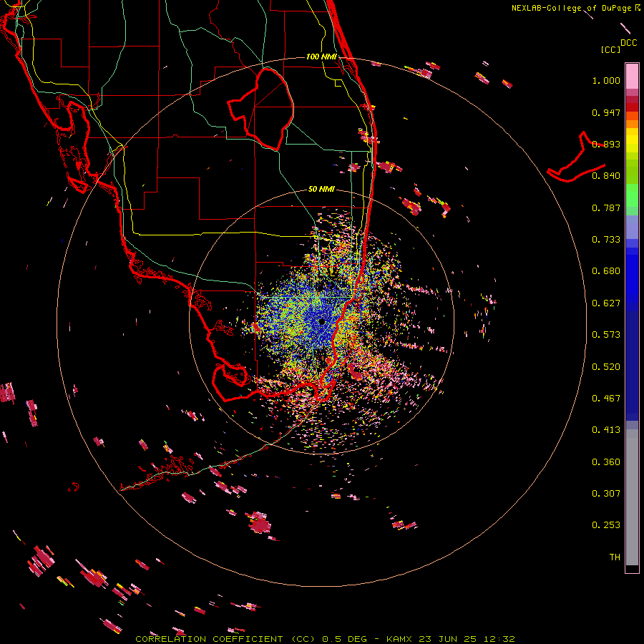This screenshot has height=644, width=644.
Task: Select the 0.947 color scale value
Action: click(606, 112)
